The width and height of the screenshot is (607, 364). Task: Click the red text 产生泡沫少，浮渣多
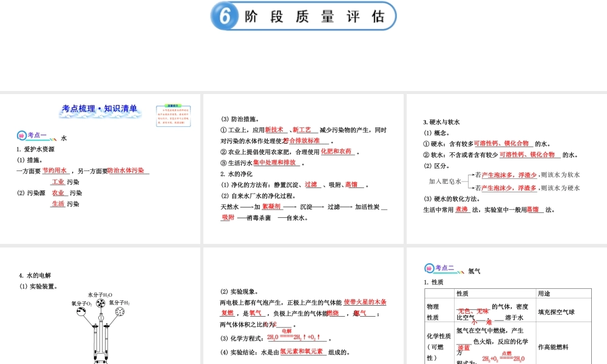[509, 188]
